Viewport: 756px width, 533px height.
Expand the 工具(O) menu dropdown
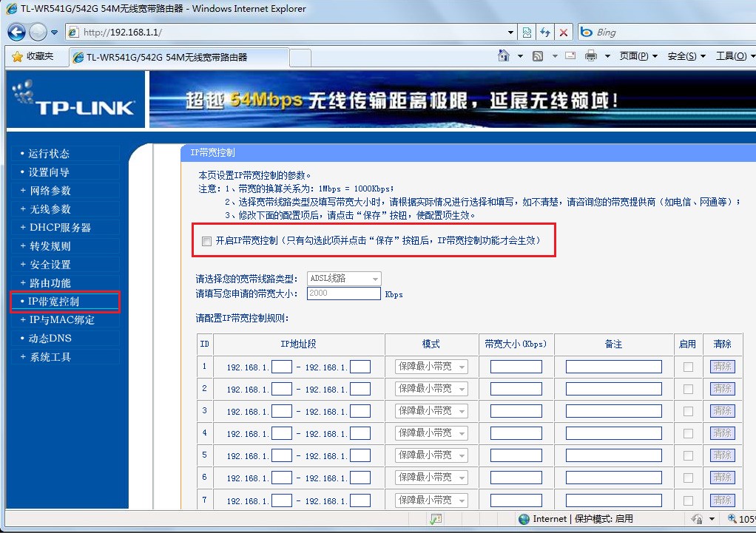click(x=735, y=56)
